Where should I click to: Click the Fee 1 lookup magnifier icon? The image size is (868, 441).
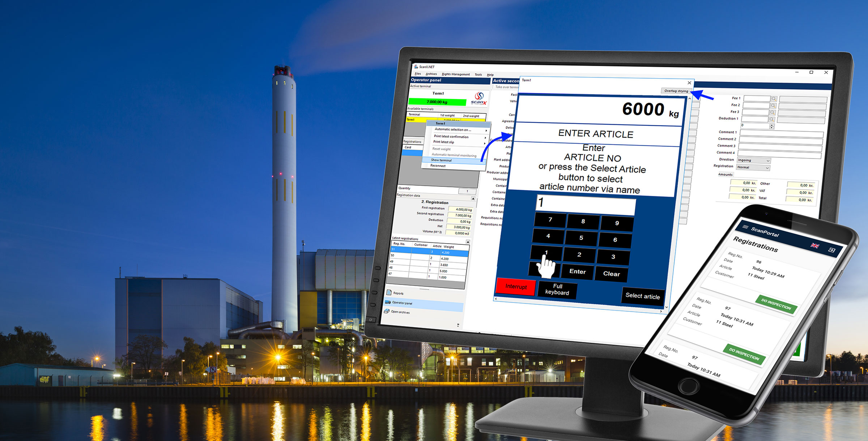tap(774, 99)
